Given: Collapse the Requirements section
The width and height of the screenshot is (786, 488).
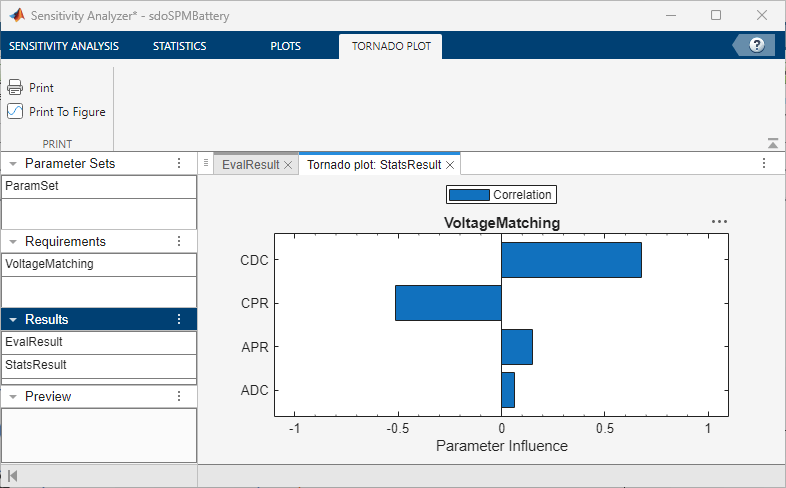Looking at the screenshot, I should [11, 241].
